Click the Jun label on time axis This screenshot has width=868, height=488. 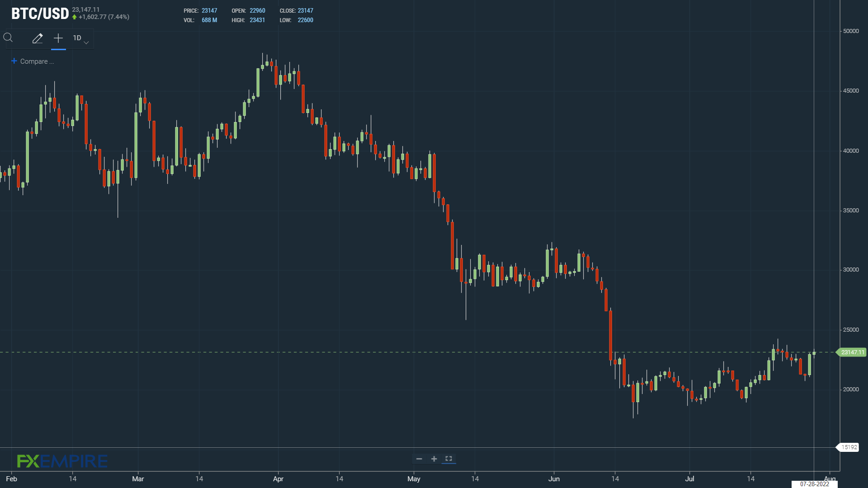coord(554,479)
